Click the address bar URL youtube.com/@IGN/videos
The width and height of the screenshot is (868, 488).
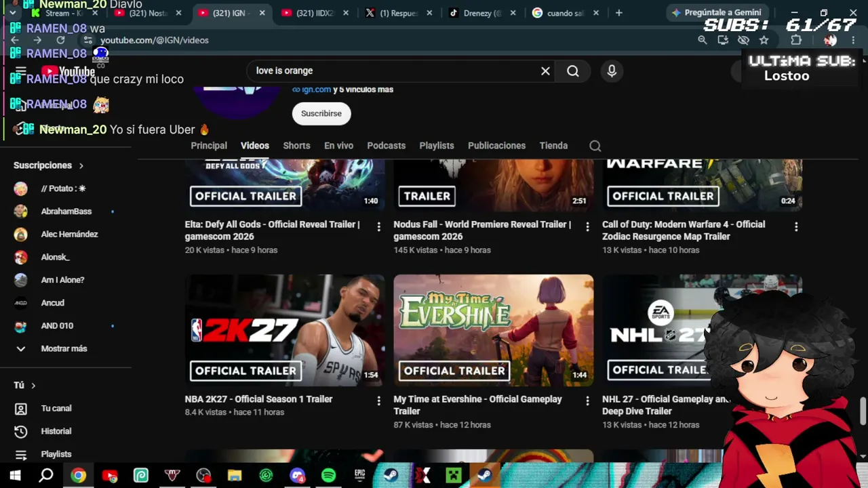click(155, 40)
